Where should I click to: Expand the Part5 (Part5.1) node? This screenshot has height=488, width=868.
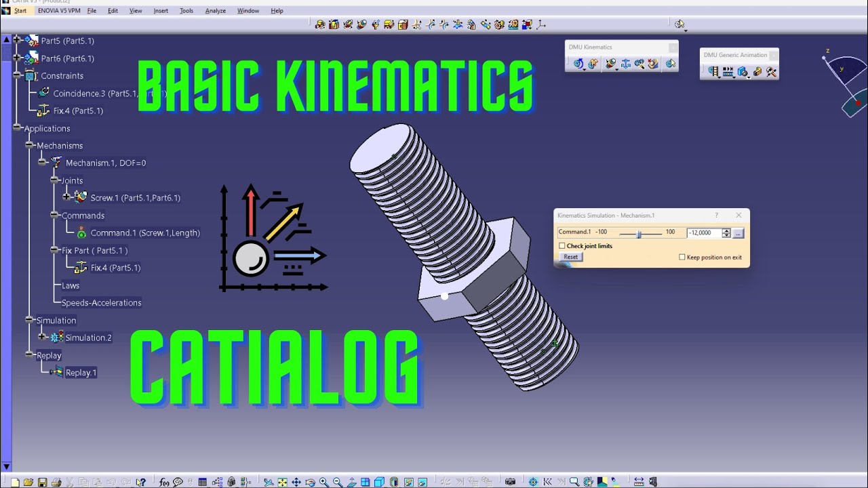point(17,41)
